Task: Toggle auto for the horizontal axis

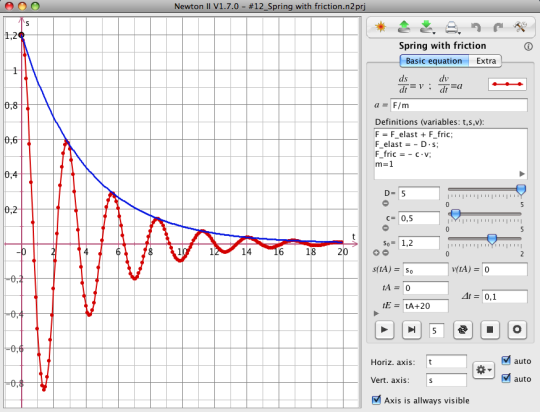Action: pos(506,360)
